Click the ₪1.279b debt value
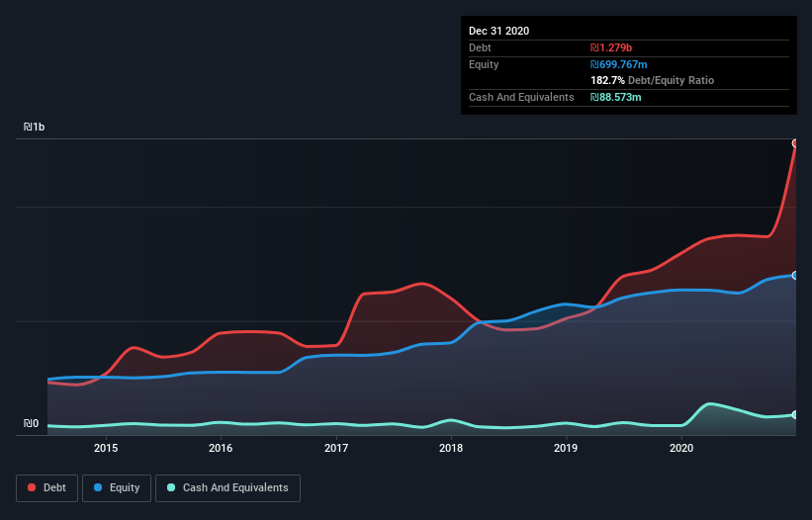Viewport: 812px width, 520px height. [x=611, y=47]
